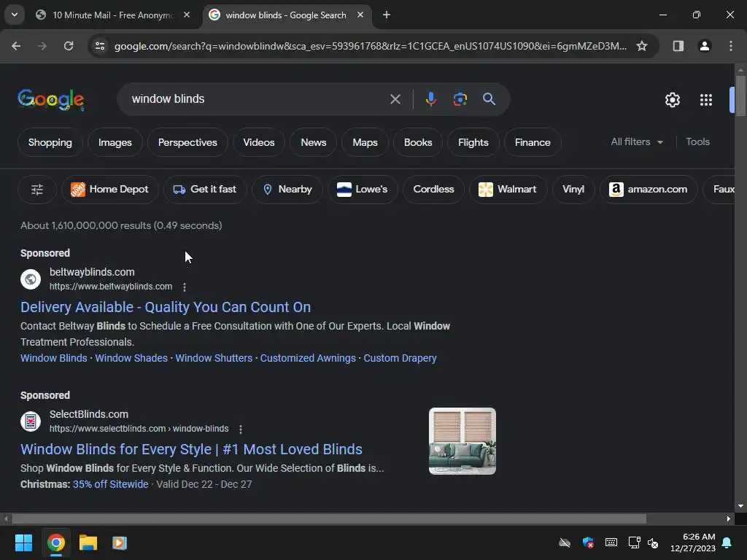The height and width of the screenshot is (560, 747).
Task: Search by image with Google Lens
Action: pos(460,99)
